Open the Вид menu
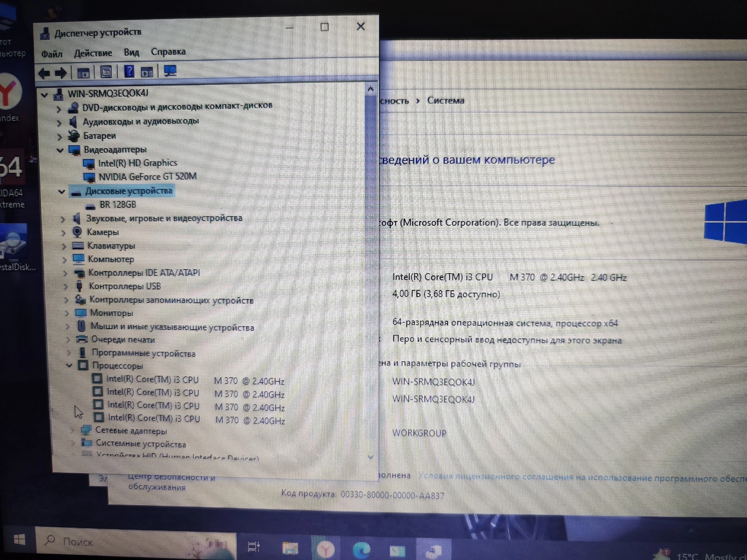Viewport: 747px width, 560px height. (x=131, y=52)
